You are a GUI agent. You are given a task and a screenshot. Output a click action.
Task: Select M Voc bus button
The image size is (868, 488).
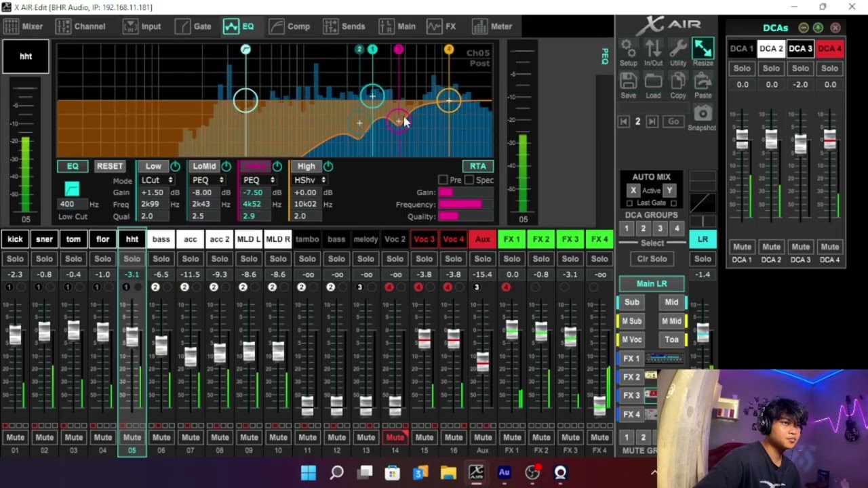[631, 340]
